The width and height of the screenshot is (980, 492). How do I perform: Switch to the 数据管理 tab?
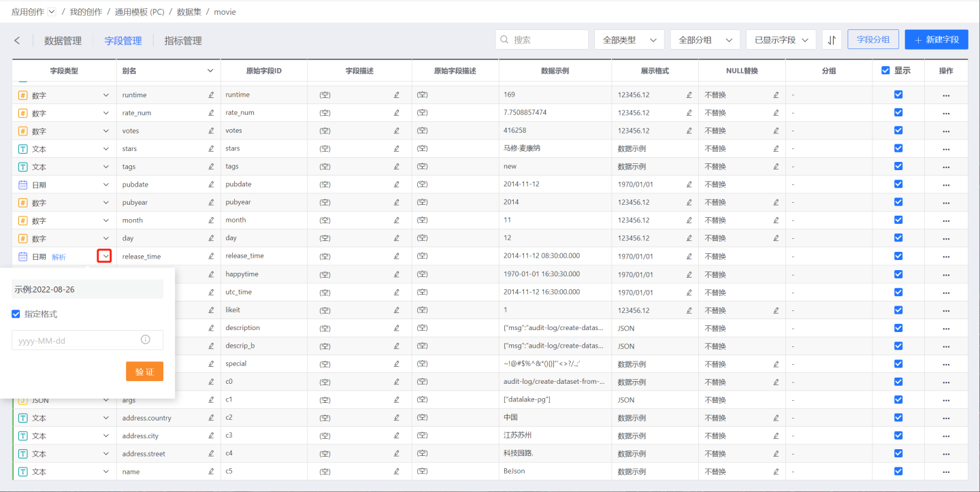[63, 41]
